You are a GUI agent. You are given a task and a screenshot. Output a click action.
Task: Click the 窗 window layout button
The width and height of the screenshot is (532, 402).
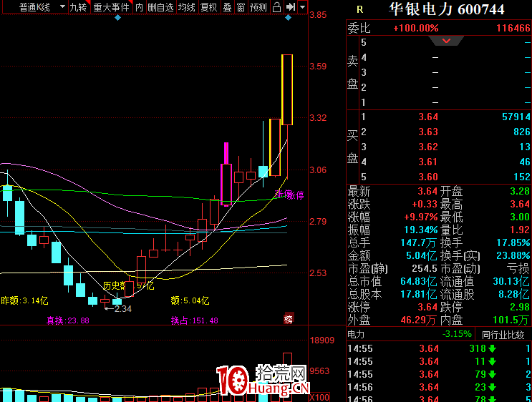tap(241, 7)
